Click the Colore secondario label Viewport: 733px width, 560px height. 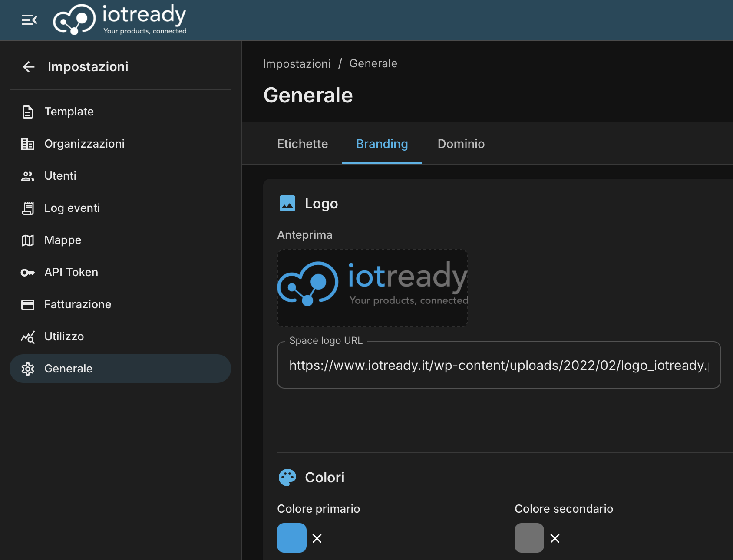[x=564, y=509]
